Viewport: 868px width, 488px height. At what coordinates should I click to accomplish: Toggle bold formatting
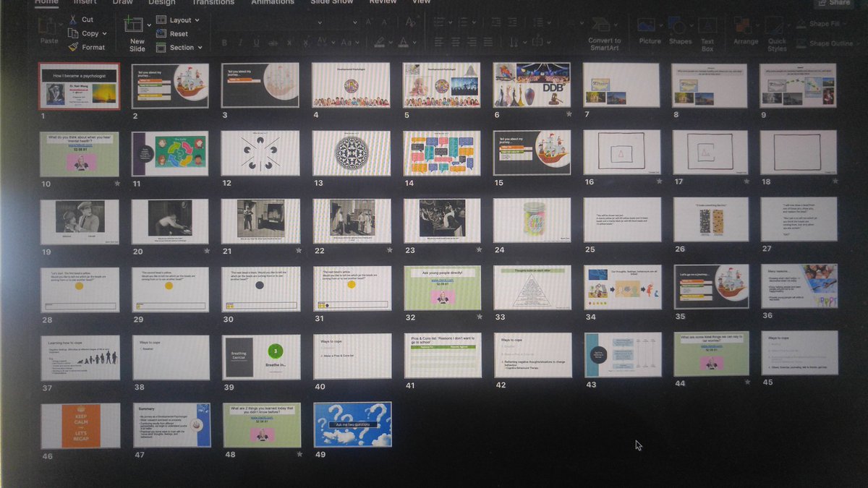pos(224,42)
